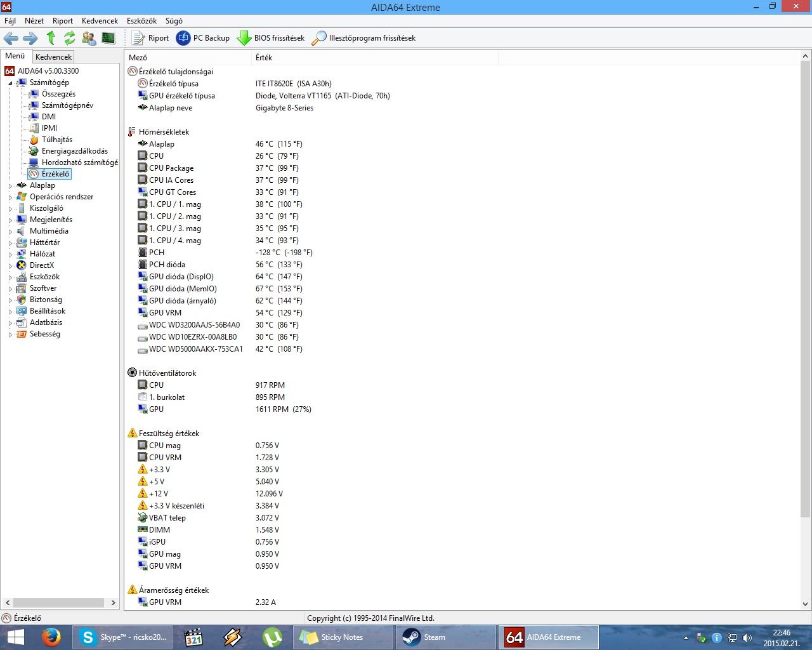Select IPMI in the tree

[x=49, y=128]
